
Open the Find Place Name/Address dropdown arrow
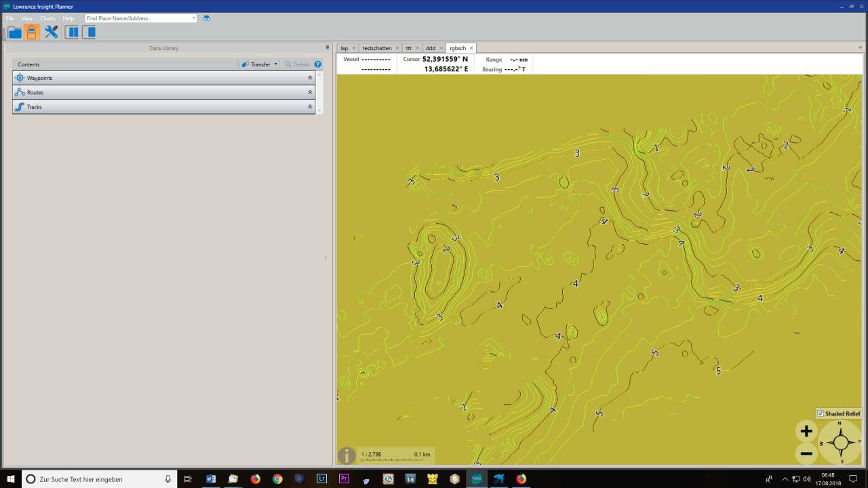click(x=194, y=18)
